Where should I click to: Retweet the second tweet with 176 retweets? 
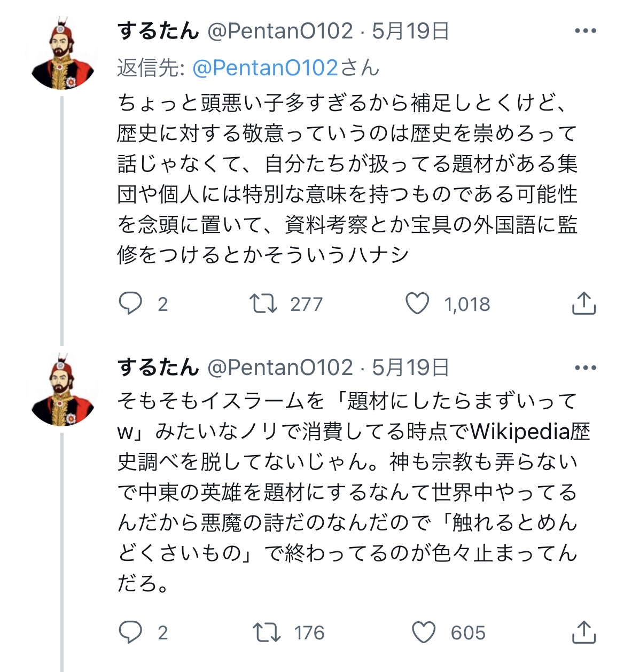coord(266,632)
